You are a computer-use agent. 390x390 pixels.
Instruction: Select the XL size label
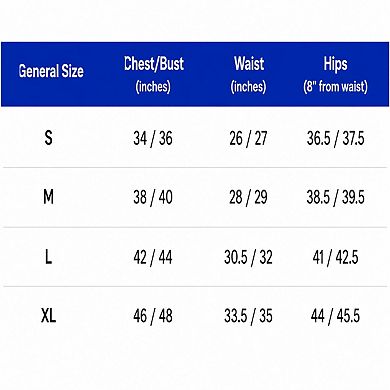click(x=49, y=315)
